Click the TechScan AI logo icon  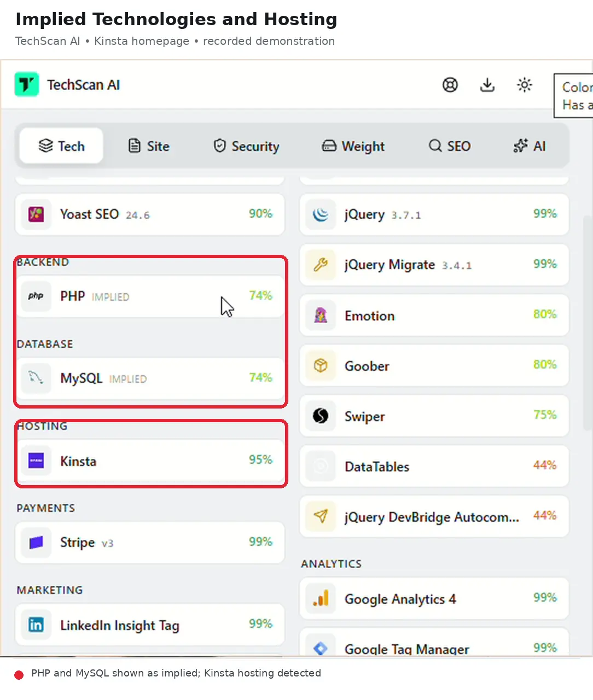[x=26, y=84]
